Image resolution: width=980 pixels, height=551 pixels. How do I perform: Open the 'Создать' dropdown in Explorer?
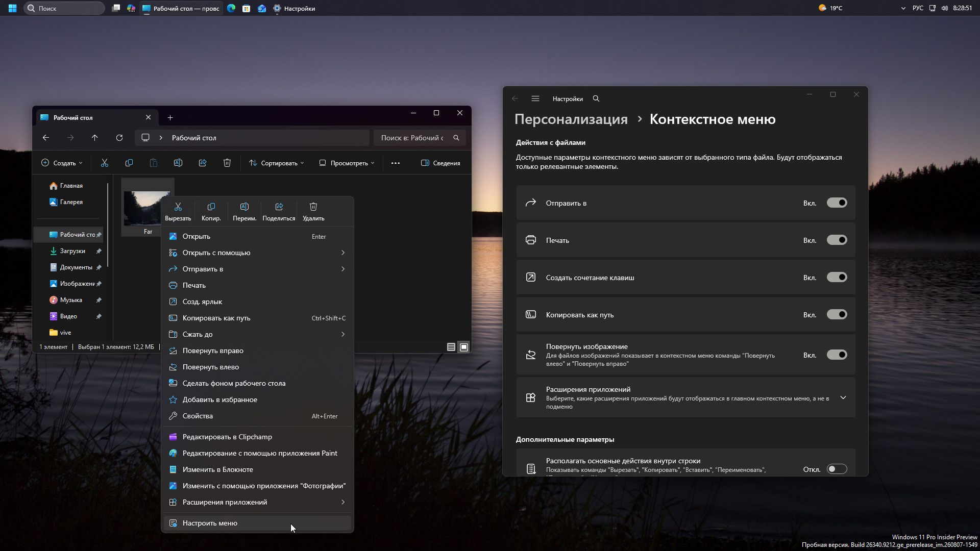tap(62, 163)
